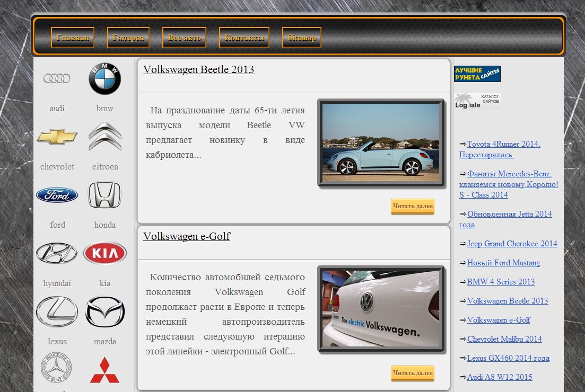Open the audi text label link

[57, 109]
